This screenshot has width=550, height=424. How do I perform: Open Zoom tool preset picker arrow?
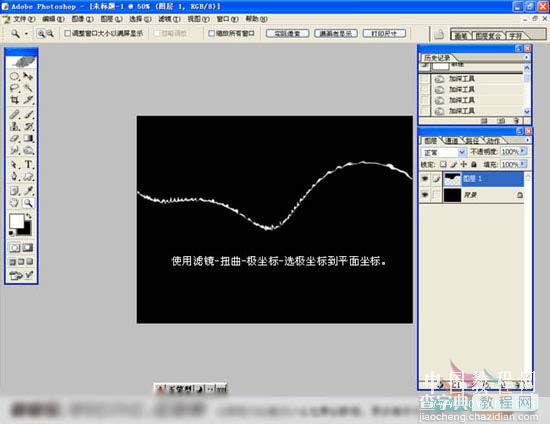click(26, 34)
